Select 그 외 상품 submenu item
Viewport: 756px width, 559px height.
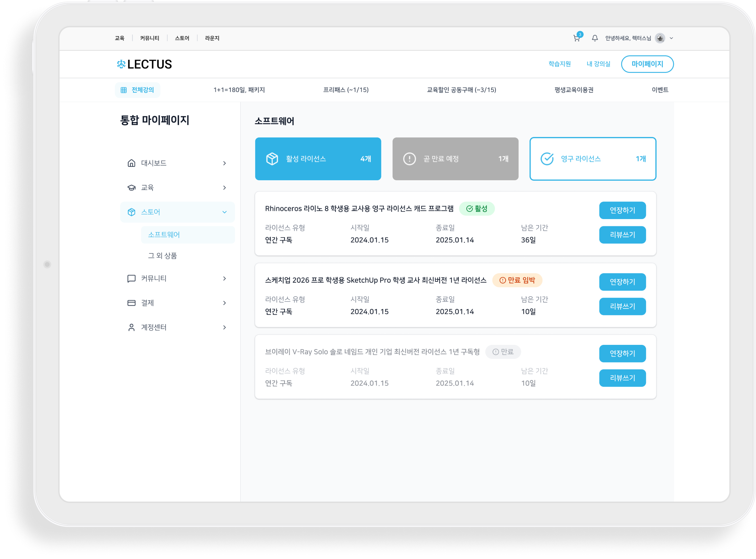(162, 256)
